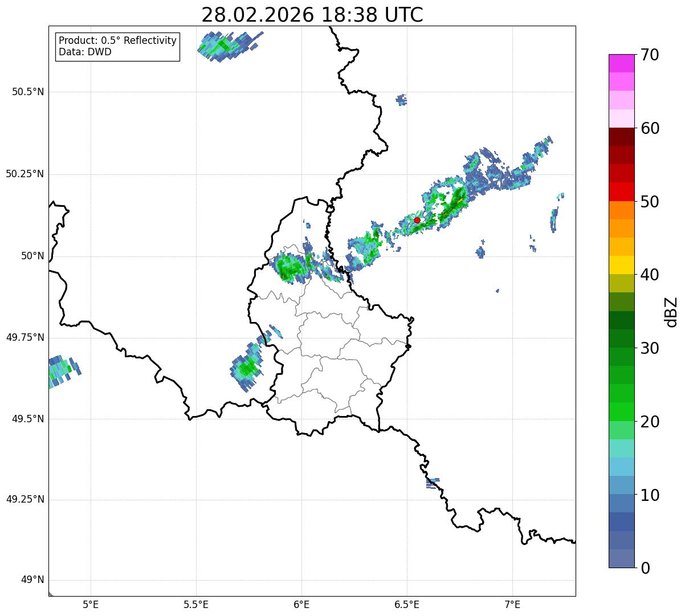685x616 pixels.
Task: Click the colorbar value 60
Action: (x=650, y=128)
